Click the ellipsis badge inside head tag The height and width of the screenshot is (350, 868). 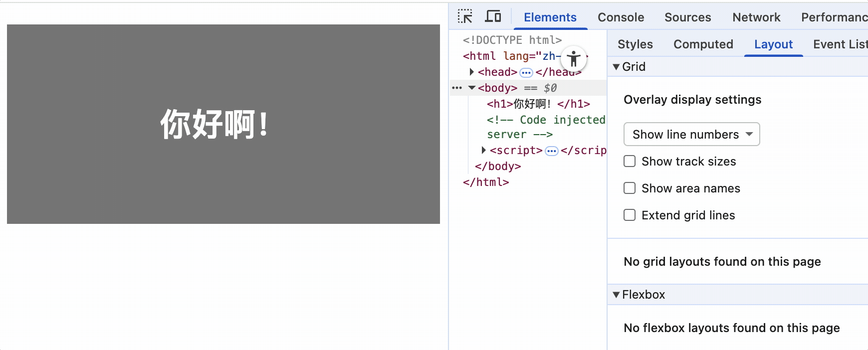[526, 73]
